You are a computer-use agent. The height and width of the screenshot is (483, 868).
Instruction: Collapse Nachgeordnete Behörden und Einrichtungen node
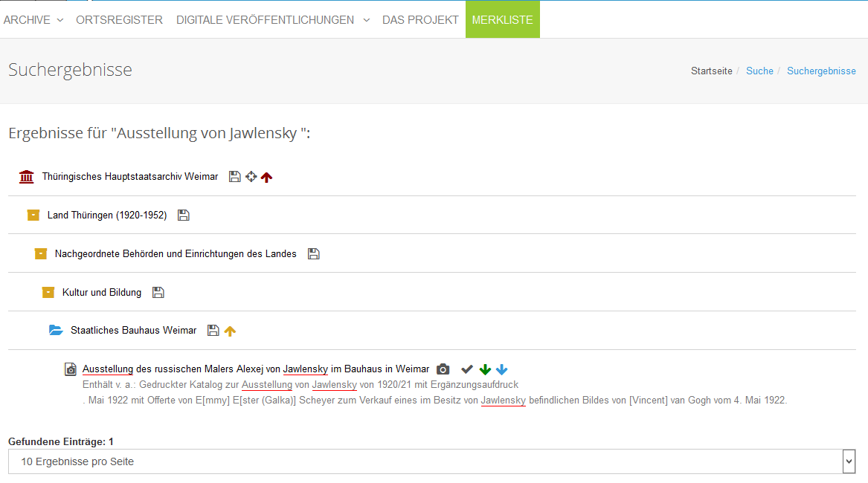[41, 254]
